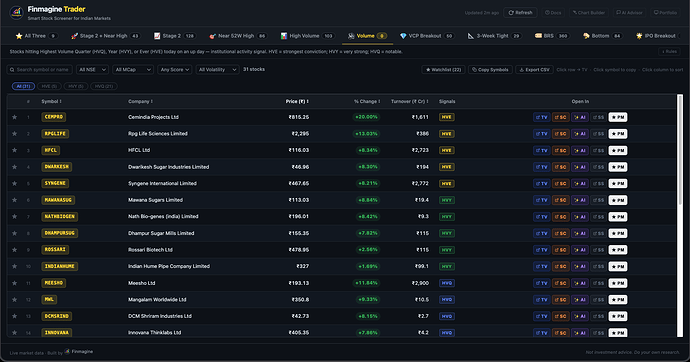This screenshot has height=362, width=690.
Task: Filter by the HVQ (21) pill
Action: [x=104, y=86]
